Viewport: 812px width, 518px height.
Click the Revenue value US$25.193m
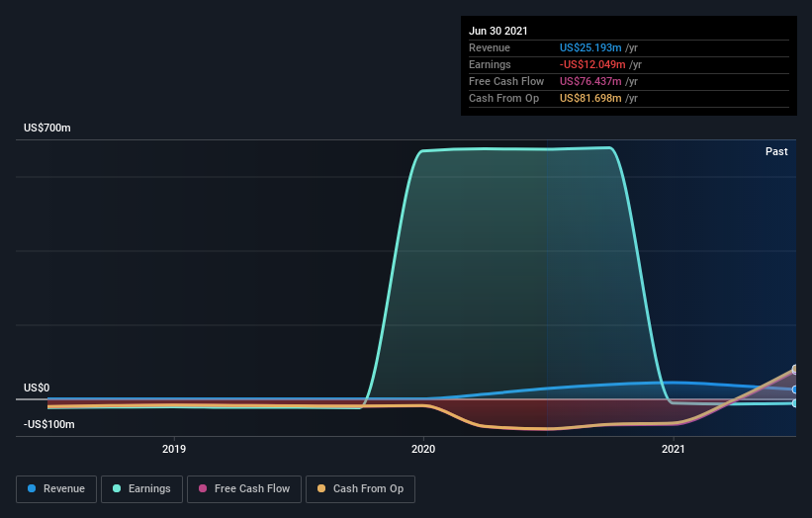click(x=590, y=47)
